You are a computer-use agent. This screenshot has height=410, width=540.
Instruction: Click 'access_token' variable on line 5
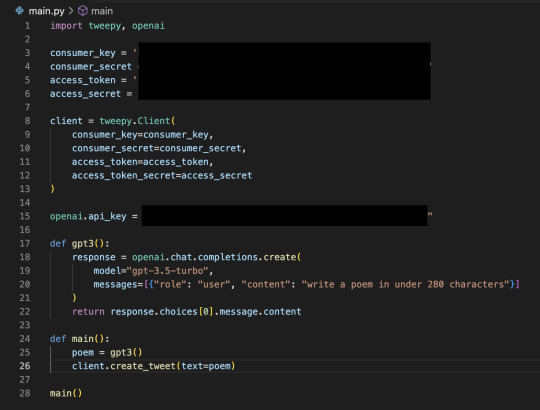pos(83,80)
